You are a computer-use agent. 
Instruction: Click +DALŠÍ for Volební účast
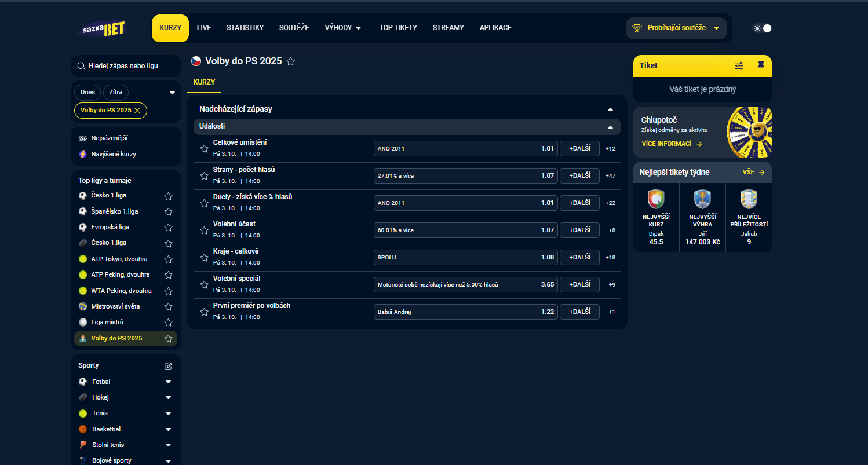(579, 230)
